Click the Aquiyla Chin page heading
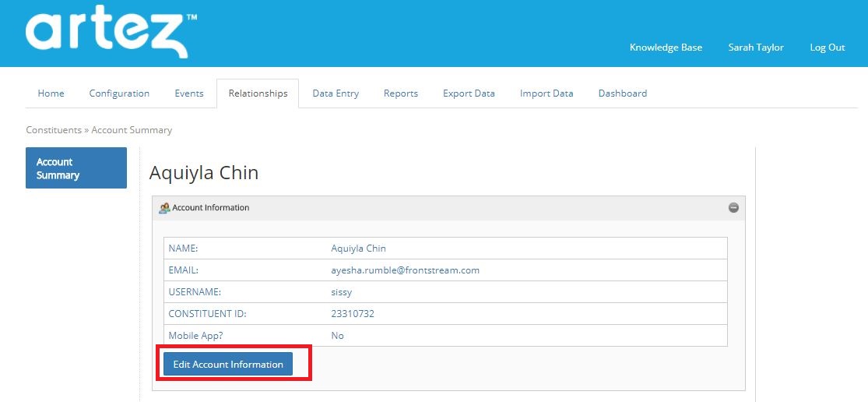The image size is (868, 402). (204, 173)
